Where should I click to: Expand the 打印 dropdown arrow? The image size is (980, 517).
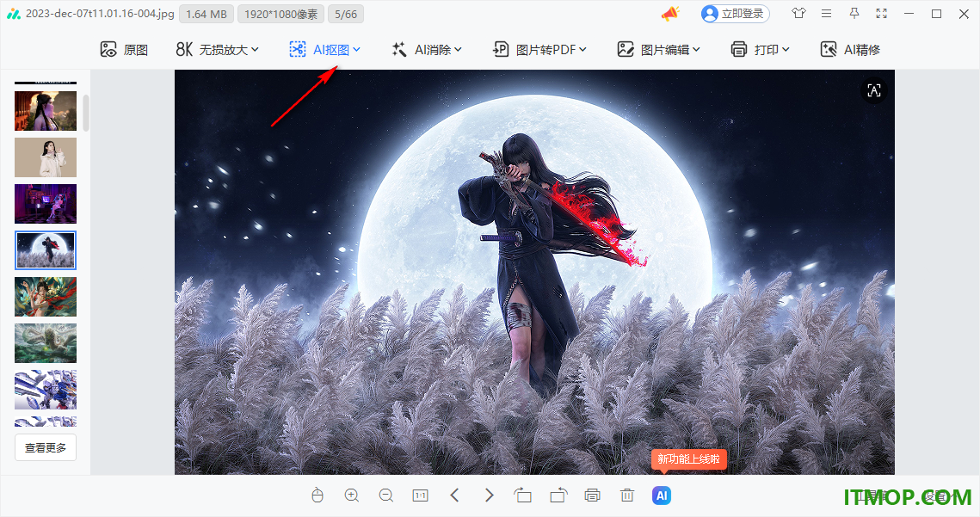tap(786, 49)
